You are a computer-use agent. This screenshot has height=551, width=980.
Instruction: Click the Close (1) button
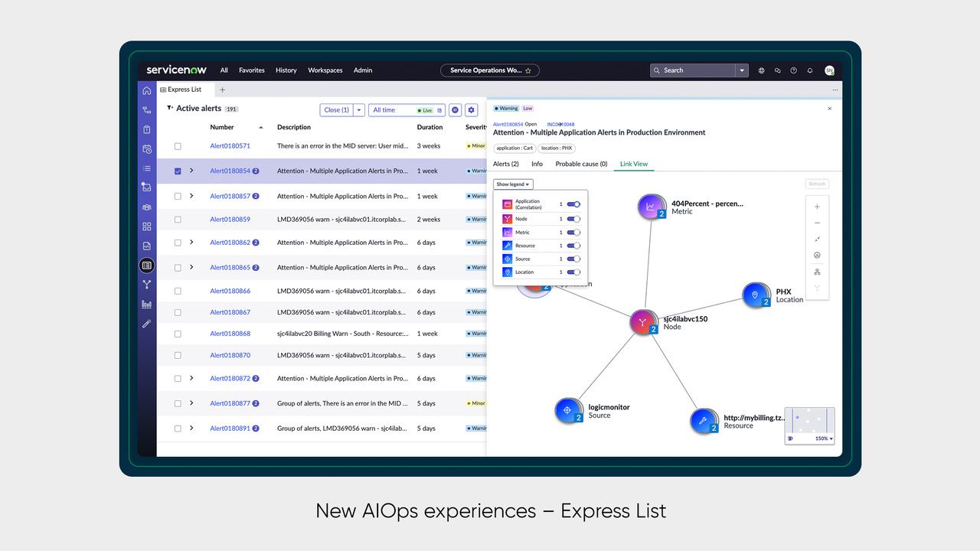[x=336, y=110]
